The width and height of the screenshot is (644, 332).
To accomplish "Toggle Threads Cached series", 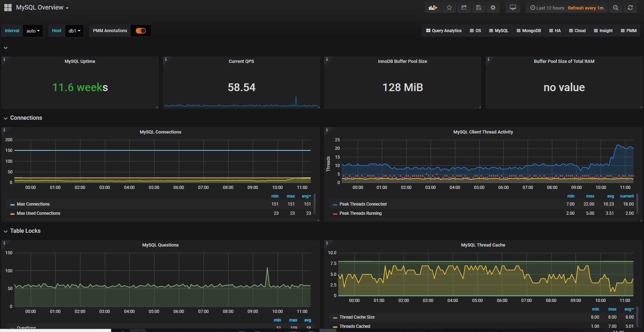I will [355, 326].
